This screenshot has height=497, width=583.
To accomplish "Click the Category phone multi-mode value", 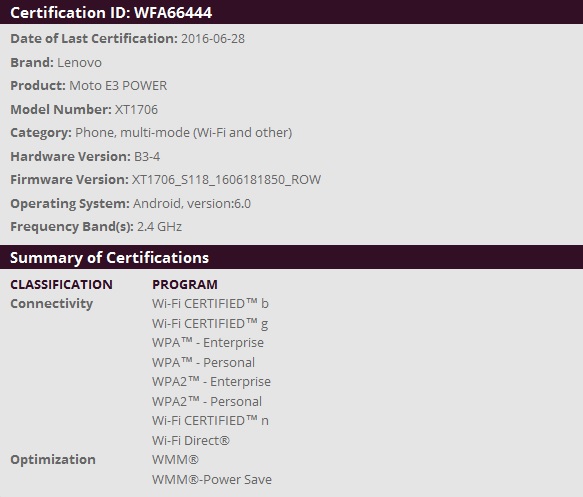I will coord(184,133).
